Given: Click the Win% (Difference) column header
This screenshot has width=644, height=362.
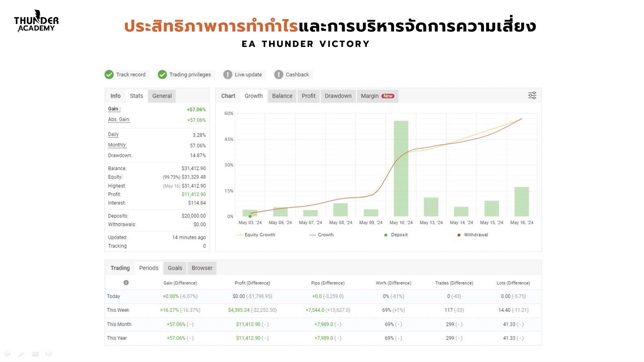Looking at the screenshot, I should (x=393, y=283).
